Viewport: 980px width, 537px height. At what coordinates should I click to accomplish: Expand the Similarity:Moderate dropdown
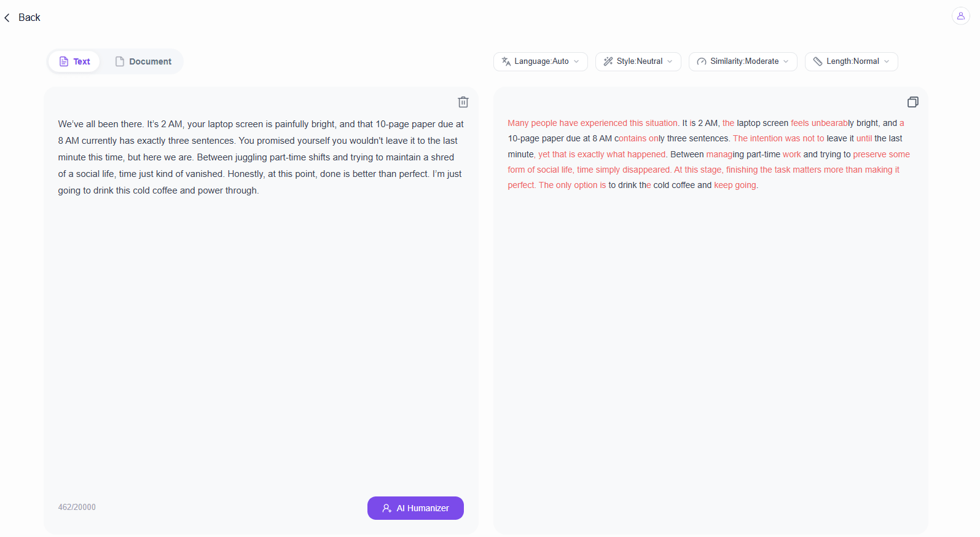tap(743, 61)
